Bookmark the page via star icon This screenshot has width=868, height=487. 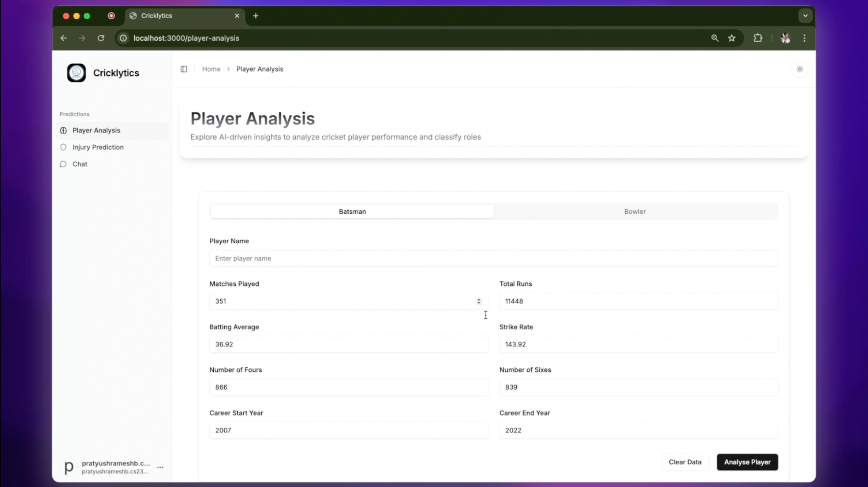point(732,38)
